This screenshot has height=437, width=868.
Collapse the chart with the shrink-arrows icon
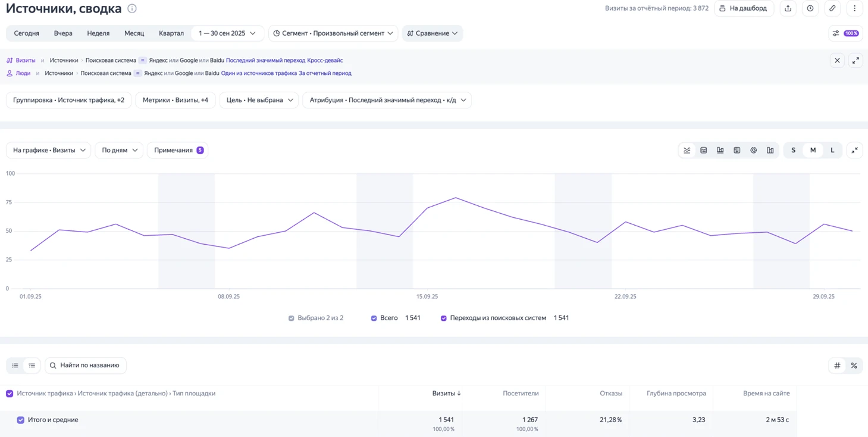tap(854, 151)
